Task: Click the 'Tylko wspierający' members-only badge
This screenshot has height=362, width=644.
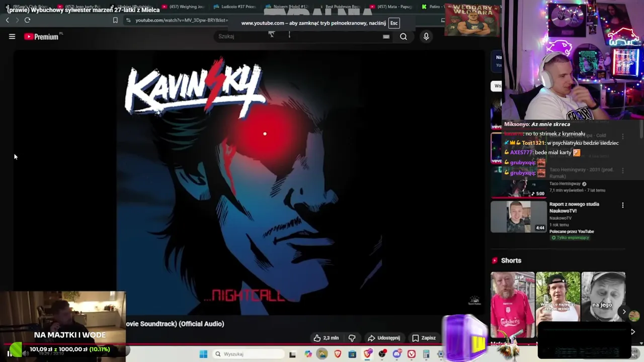Action: coord(570,238)
